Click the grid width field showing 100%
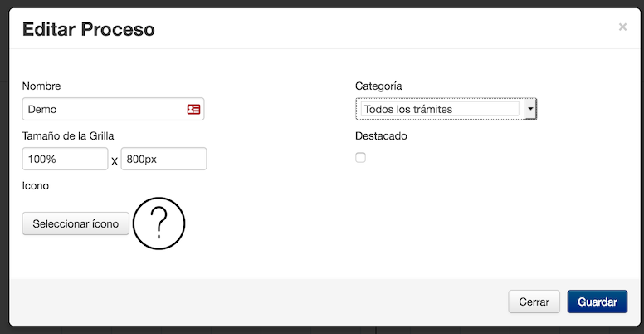Screen dimensions: 644x334 [65, 159]
